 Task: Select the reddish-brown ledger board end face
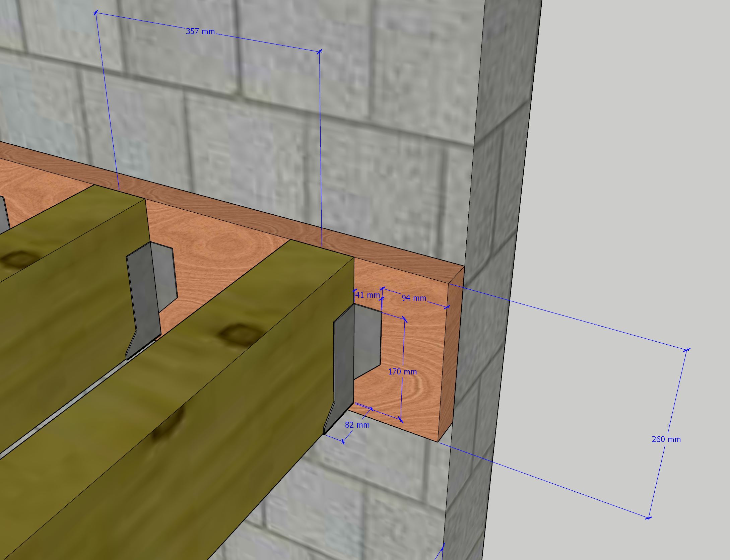(x=451, y=353)
